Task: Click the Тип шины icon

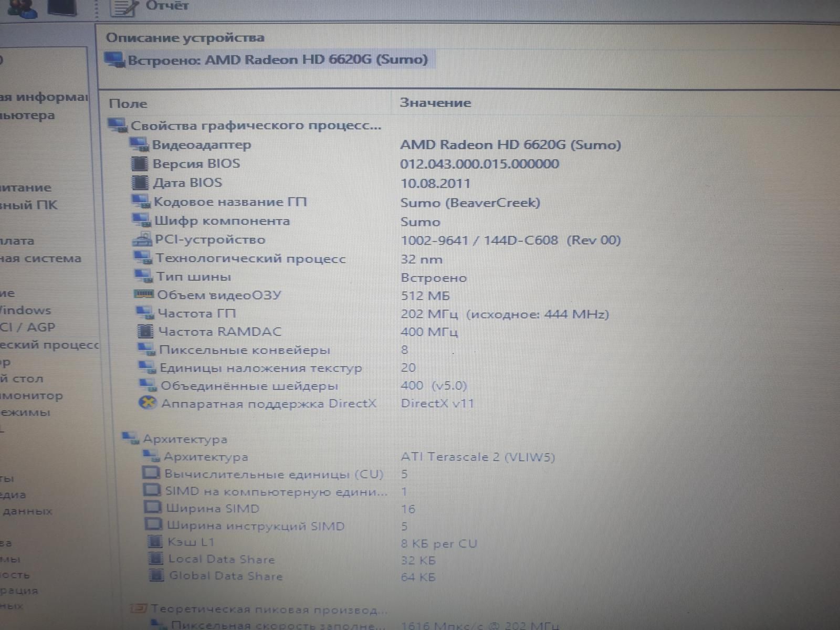Action: click(x=144, y=277)
